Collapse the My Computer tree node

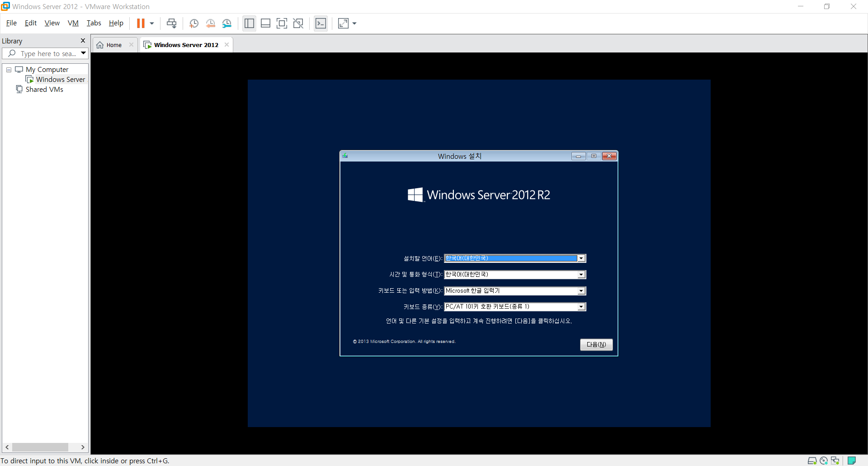[9, 70]
